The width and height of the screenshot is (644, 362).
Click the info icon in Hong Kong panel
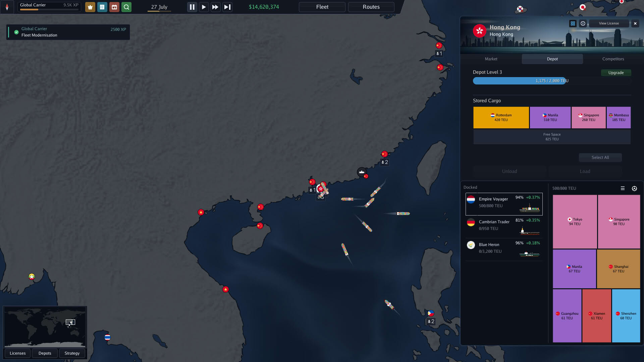[583, 23]
